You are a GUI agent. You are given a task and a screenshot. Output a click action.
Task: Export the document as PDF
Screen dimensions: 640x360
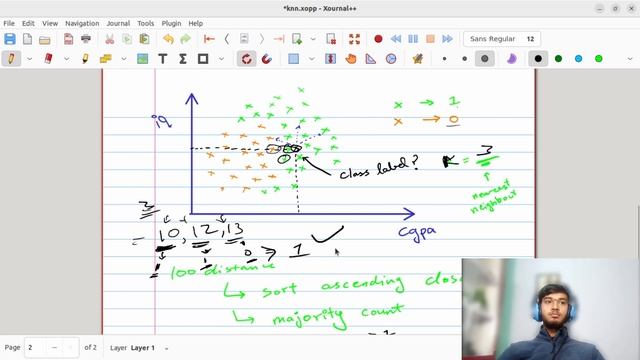(x=69, y=39)
